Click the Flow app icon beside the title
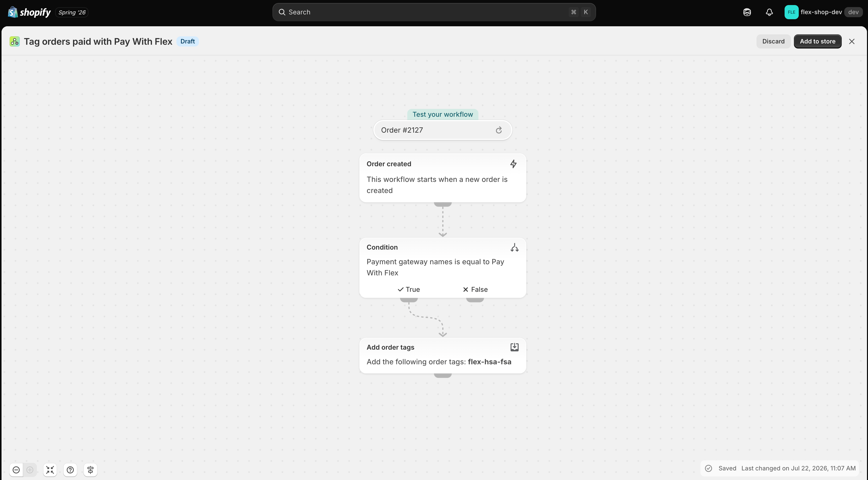Screen dimensions: 868x480 pos(14,41)
